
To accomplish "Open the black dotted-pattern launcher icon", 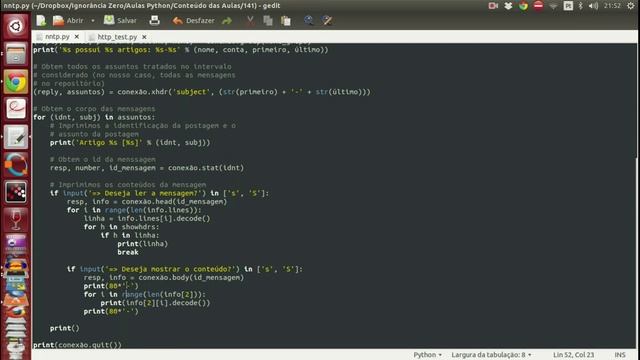I will point(16,192).
